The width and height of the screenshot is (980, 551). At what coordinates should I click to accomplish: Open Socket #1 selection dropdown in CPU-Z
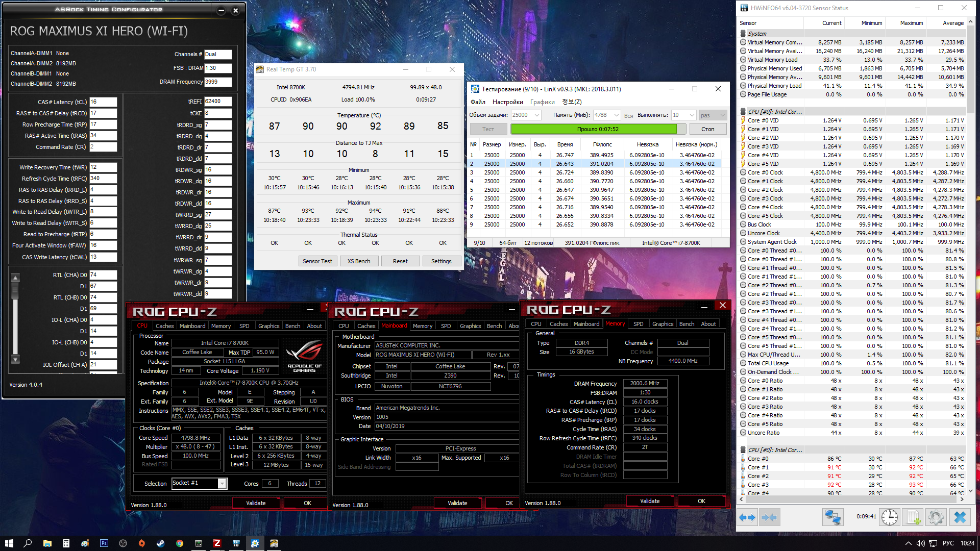pyautogui.click(x=222, y=483)
